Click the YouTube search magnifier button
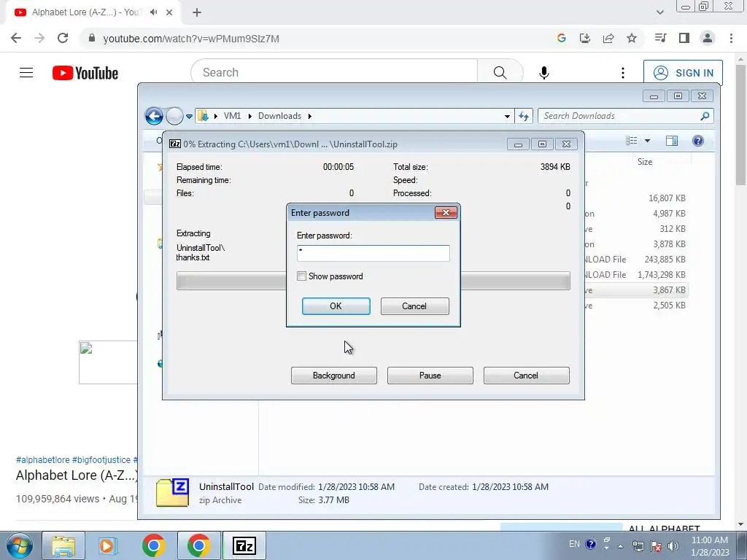The image size is (747, 560). pos(500,72)
